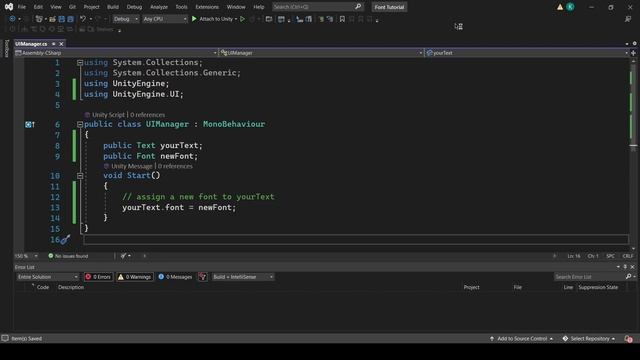
Task: Collapse the UIManager class at line 6
Action: coord(80,124)
